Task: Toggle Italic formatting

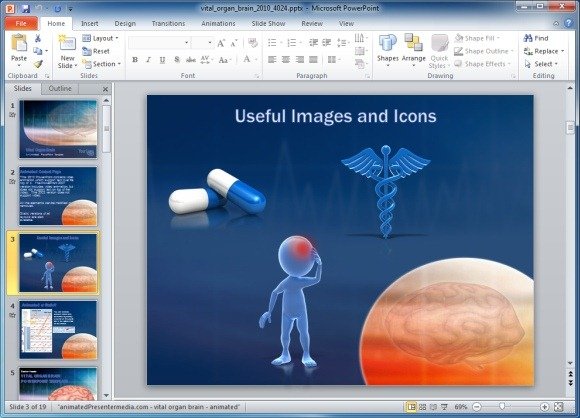Action: (148, 60)
